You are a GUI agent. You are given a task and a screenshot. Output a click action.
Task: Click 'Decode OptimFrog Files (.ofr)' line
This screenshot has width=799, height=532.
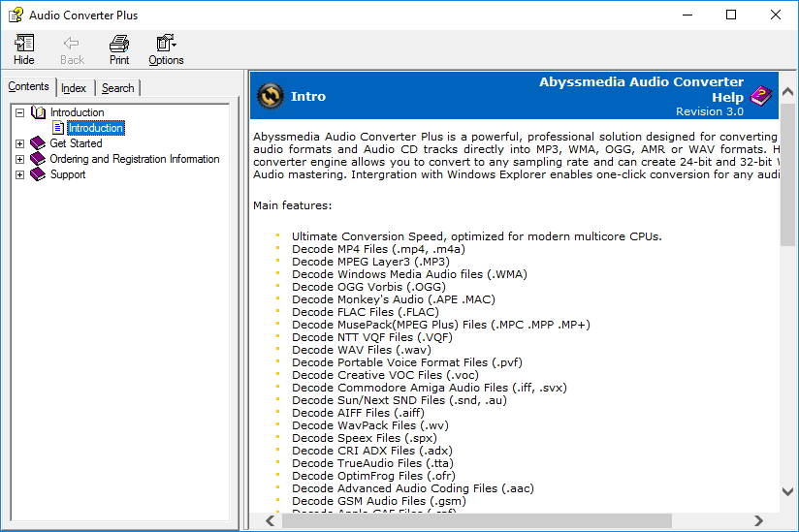(x=373, y=476)
